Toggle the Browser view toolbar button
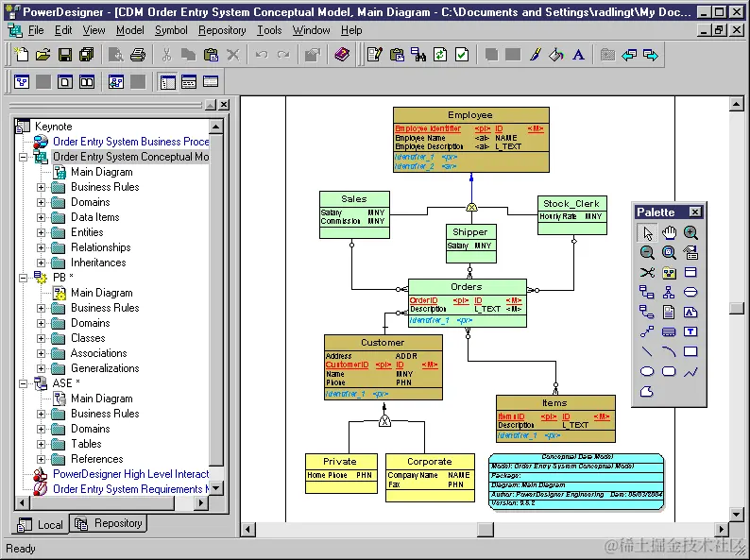This screenshot has height=560, width=750. [x=167, y=82]
